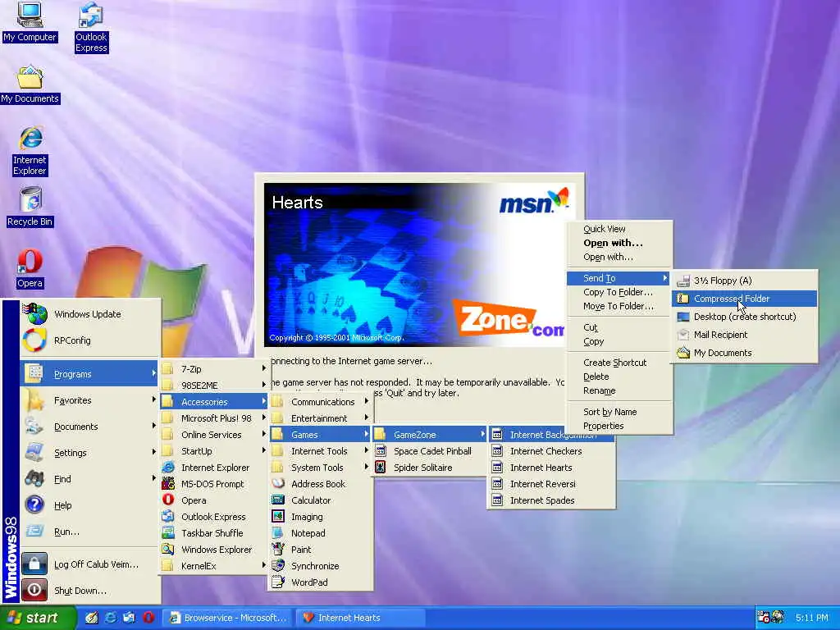840x630 pixels.
Task: Expand the Online Services folder
Action: (214, 435)
